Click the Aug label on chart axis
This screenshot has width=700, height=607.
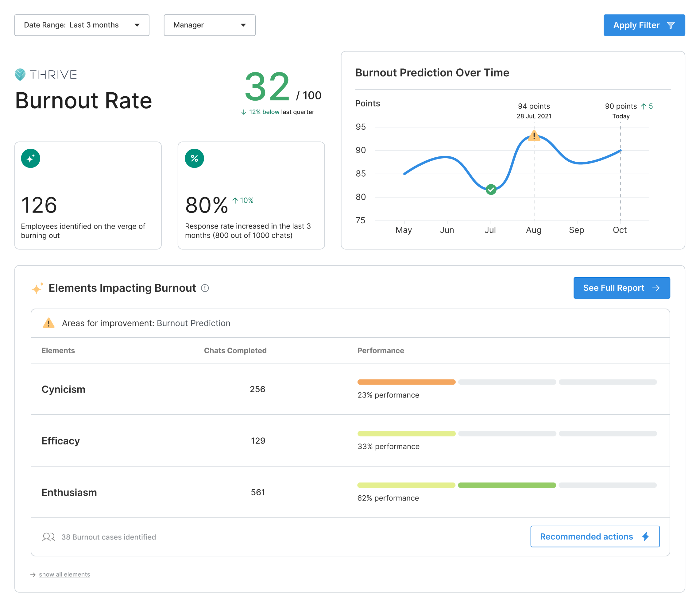point(533,230)
